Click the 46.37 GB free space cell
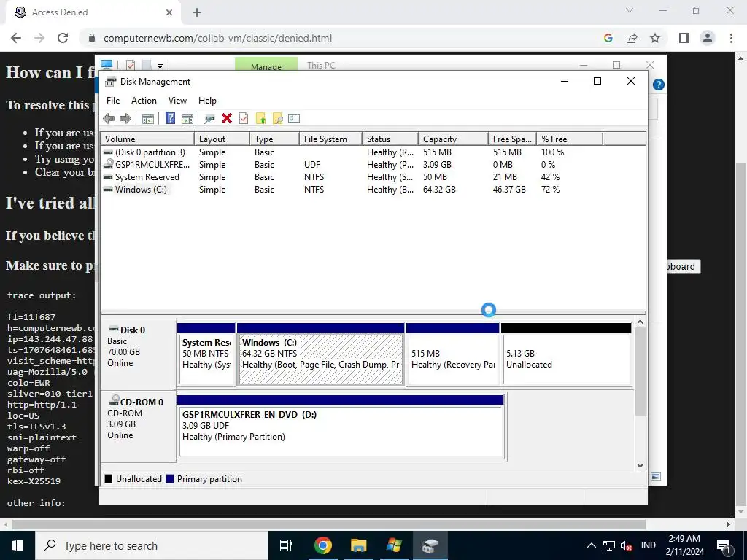Screen dimensions: 747x560 (509, 190)
